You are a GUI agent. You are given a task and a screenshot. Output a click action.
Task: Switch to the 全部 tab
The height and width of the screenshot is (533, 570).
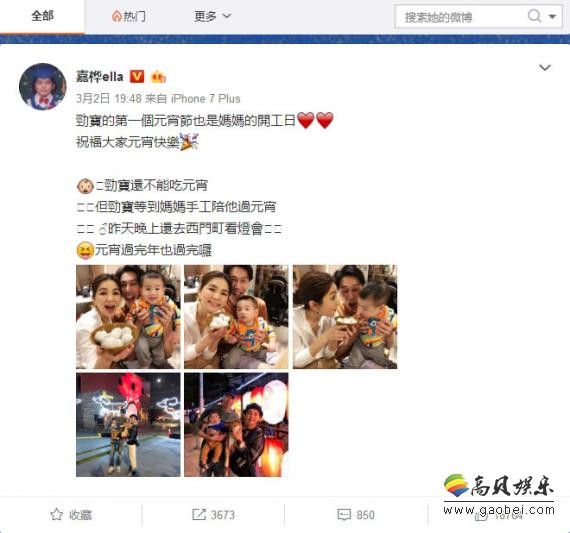(43, 16)
